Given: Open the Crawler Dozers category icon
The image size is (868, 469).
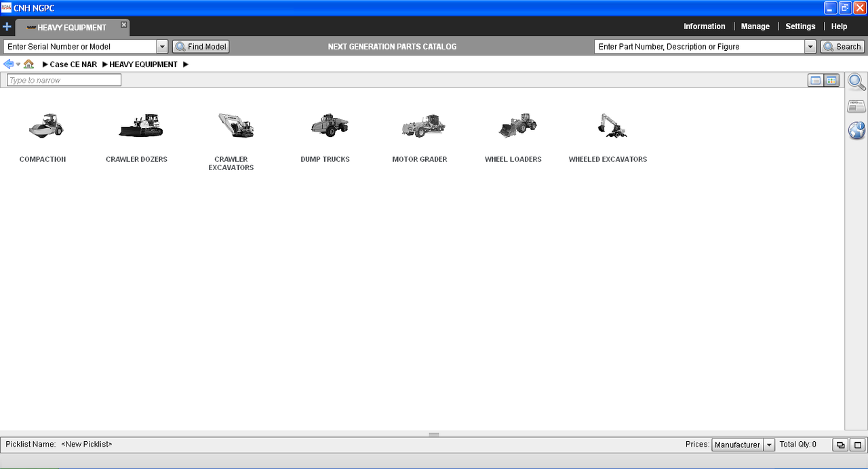Looking at the screenshot, I should pos(140,126).
